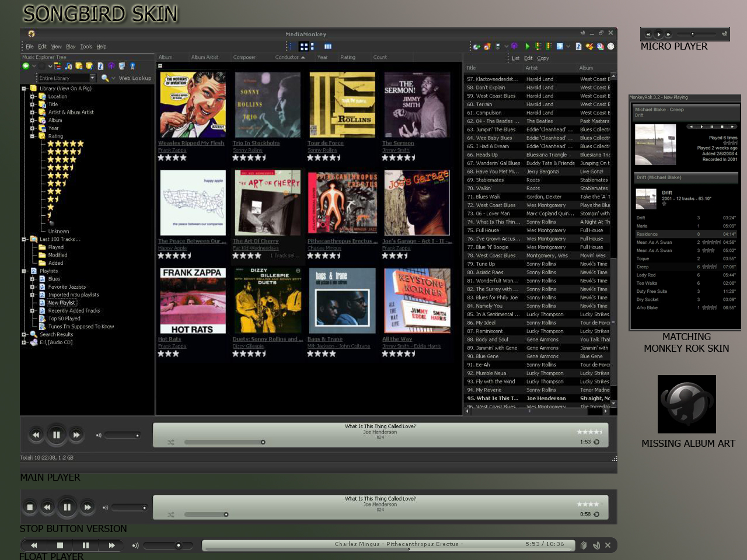Switch to column browser view icon
747x560 pixels.
pyautogui.click(x=328, y=46)
